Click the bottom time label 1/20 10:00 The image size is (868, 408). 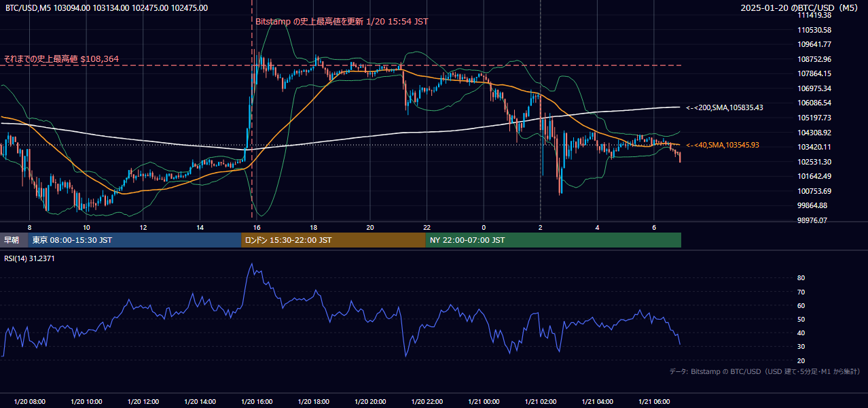pyautogui.click(x=86, y=402)
